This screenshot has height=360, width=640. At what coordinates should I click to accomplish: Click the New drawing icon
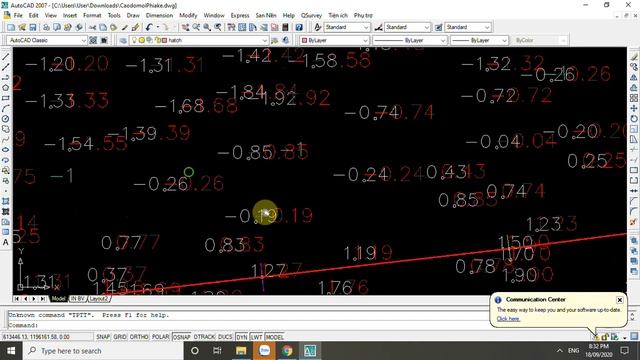click(11, 27)
